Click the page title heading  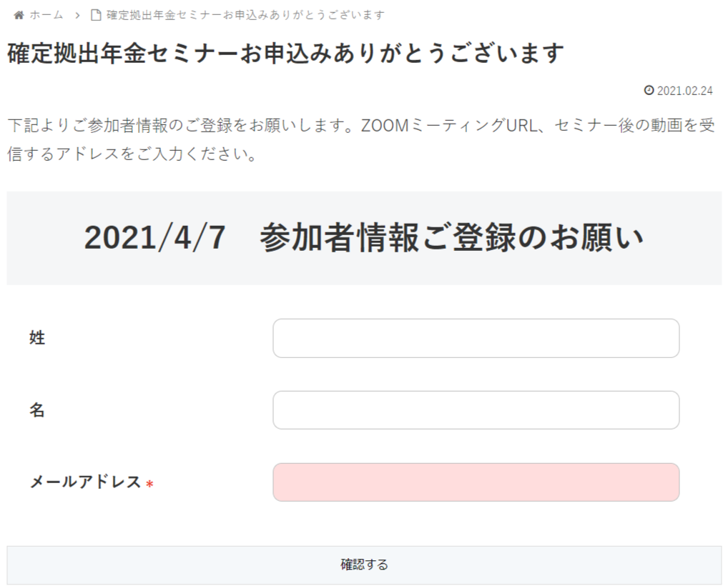click(x=285, y=53)
